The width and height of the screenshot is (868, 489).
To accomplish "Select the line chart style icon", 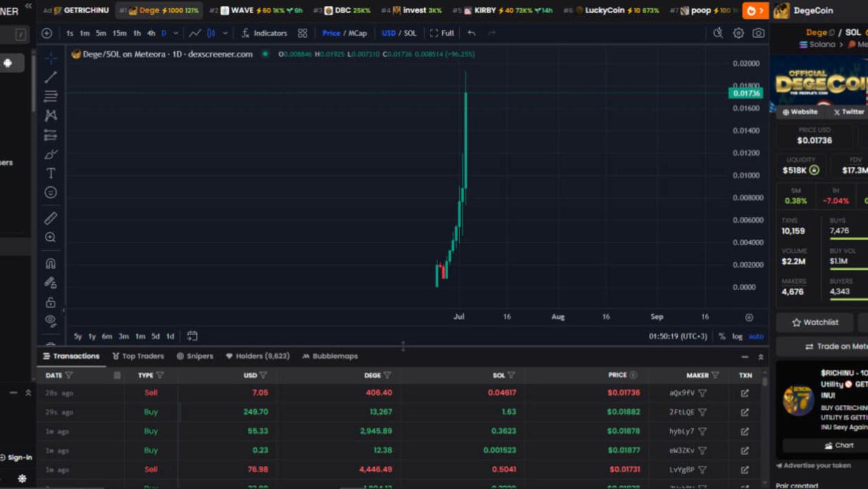I will pyautogui.click(x=195, y=33).
